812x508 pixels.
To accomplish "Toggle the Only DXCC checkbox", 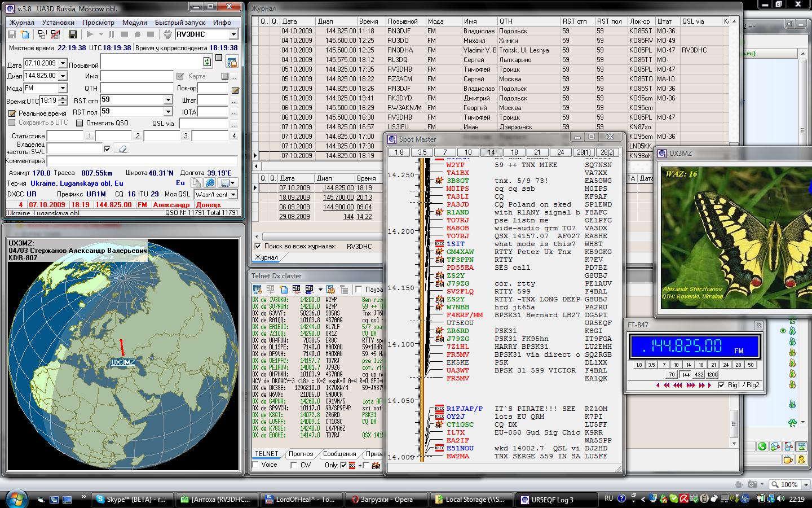I will click(344, 465).
